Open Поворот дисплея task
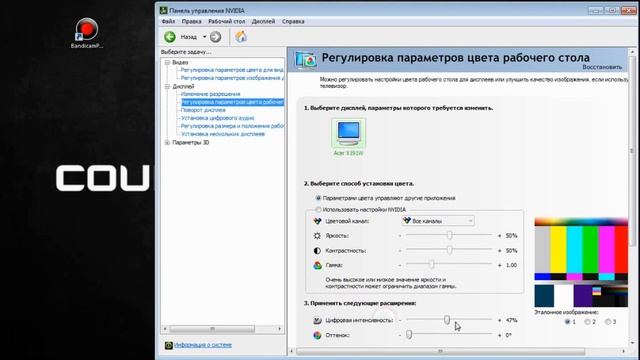The width and height of the screenshot is (640, 360). [x=203, y=110]
